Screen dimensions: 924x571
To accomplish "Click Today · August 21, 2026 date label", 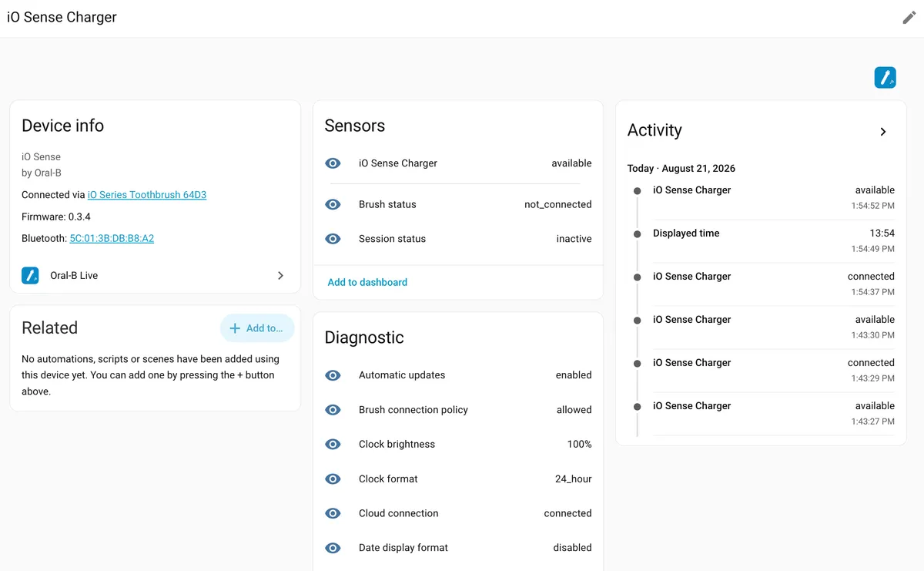I will pyautogui.click(x=681, y=168).
